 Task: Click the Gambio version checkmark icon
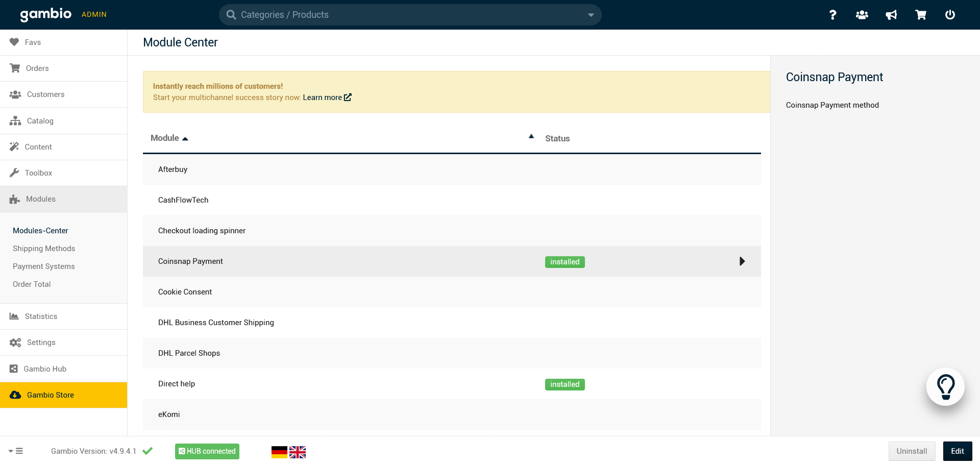coord(148,451)
